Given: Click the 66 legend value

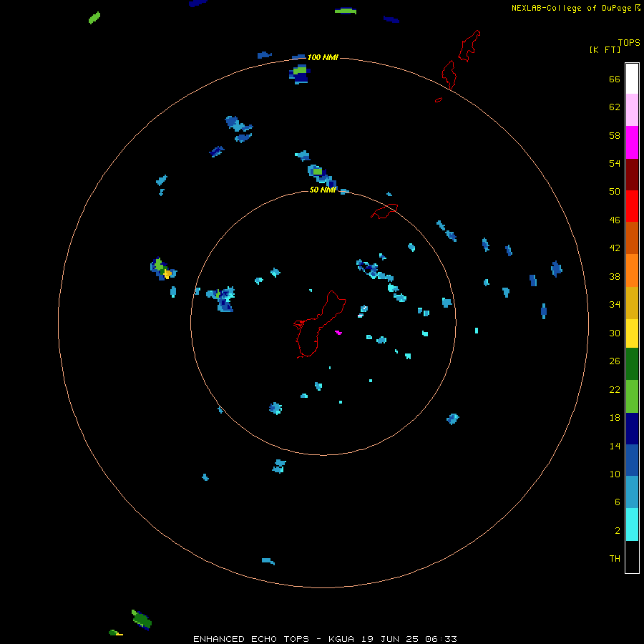Looking at the screenshot, I should click(615, 79).
